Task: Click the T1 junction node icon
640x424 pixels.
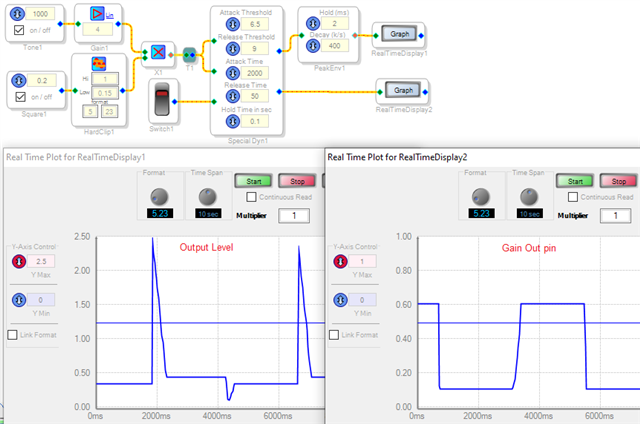Action: (x=189, y=55)
